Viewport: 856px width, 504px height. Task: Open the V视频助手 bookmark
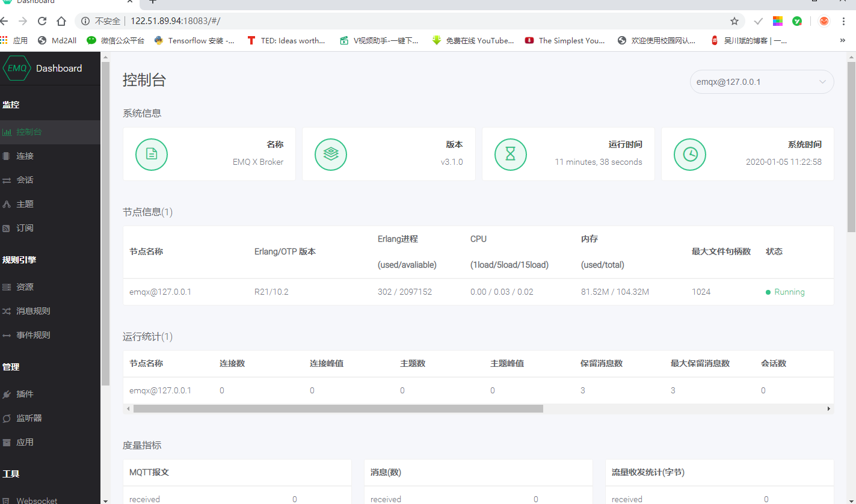click(x=379, y=40)
